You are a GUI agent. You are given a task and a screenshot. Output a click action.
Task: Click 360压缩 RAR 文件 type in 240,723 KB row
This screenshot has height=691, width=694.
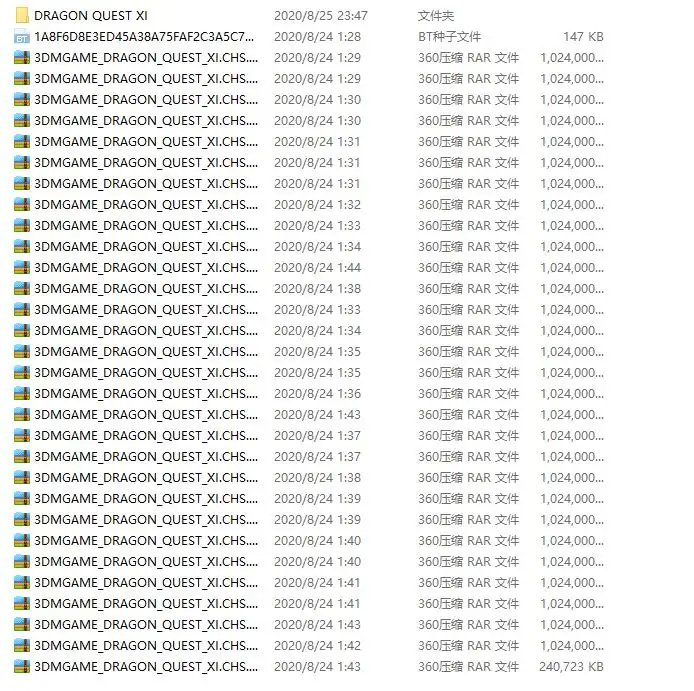pos(468,667)
